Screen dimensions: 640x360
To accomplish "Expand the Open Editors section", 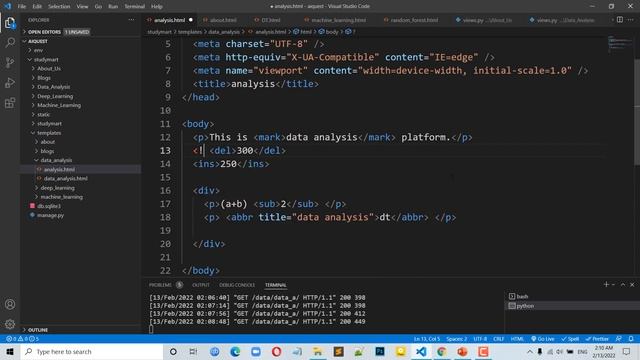I will click(81, 31).
